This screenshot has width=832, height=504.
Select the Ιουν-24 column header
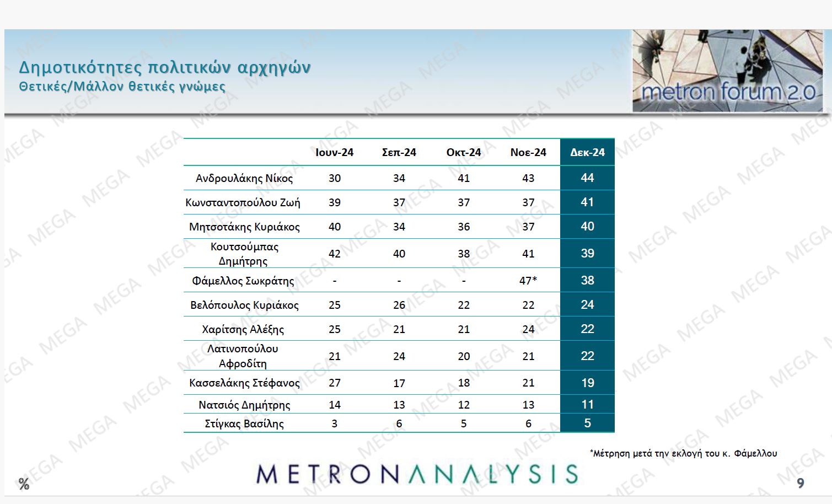[334, 152]
